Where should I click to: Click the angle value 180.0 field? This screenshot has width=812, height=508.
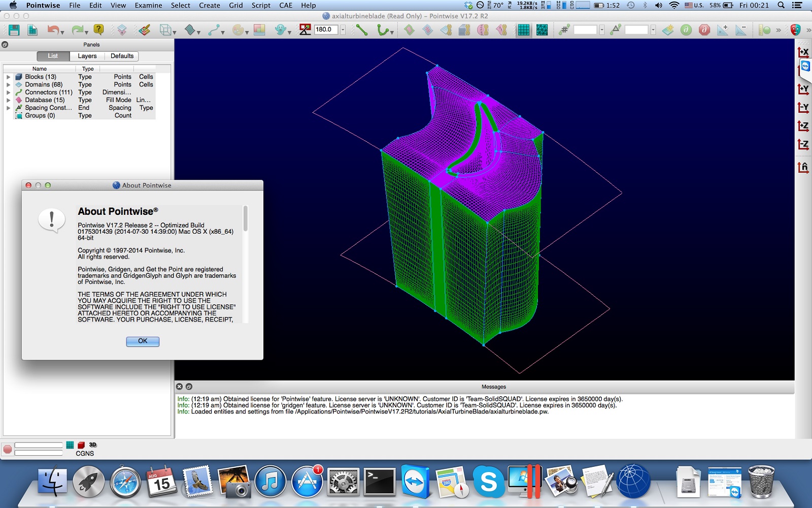pos(326,29)
